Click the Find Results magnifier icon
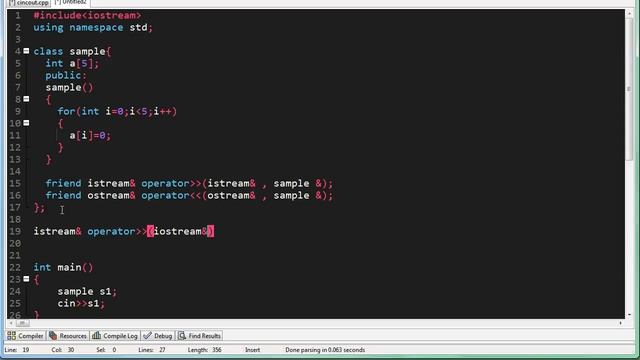The width and height of the screenshot is (640, 360). 182,336
